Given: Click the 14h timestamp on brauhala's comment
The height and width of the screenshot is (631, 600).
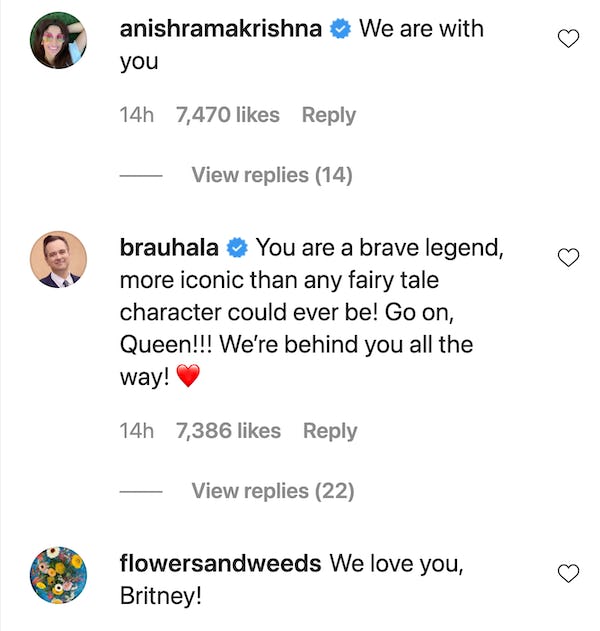Looking at the screenshot, I should 137,431.
